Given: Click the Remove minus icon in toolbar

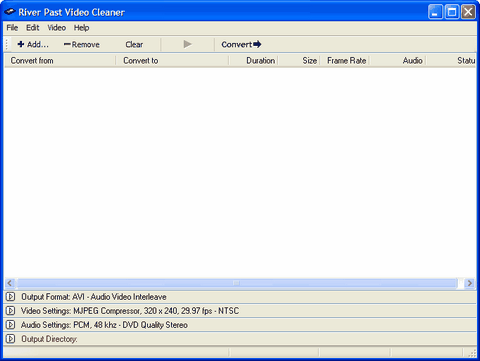Looking at the screenshot, I should 67,44.
